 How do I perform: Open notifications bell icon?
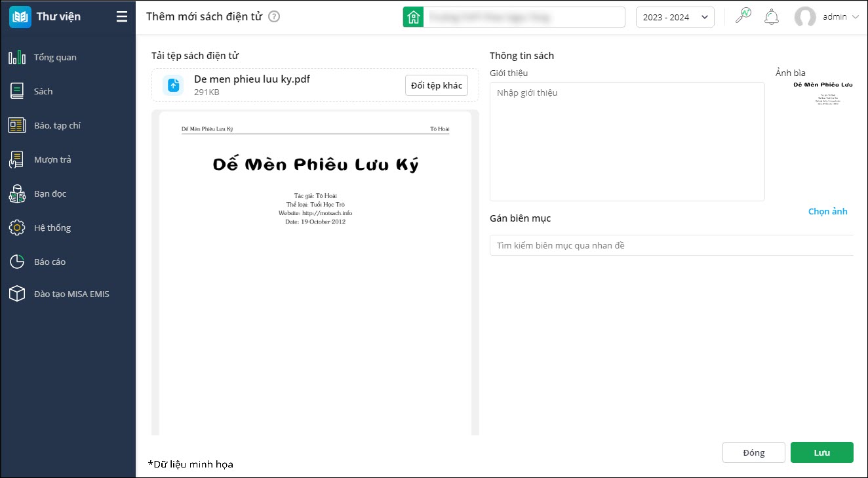(772, 17)
